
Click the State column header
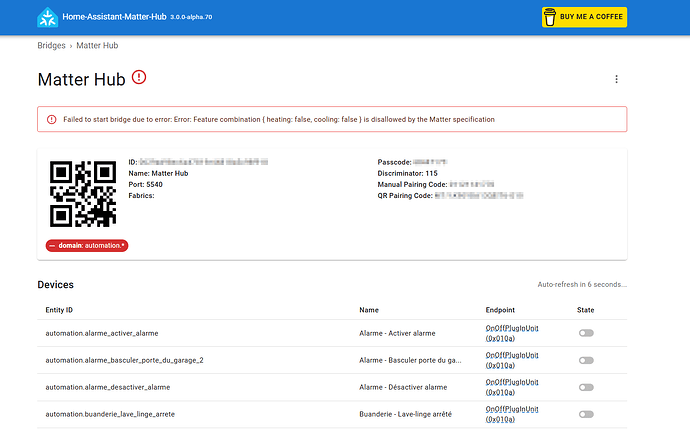tap(585, 310)
